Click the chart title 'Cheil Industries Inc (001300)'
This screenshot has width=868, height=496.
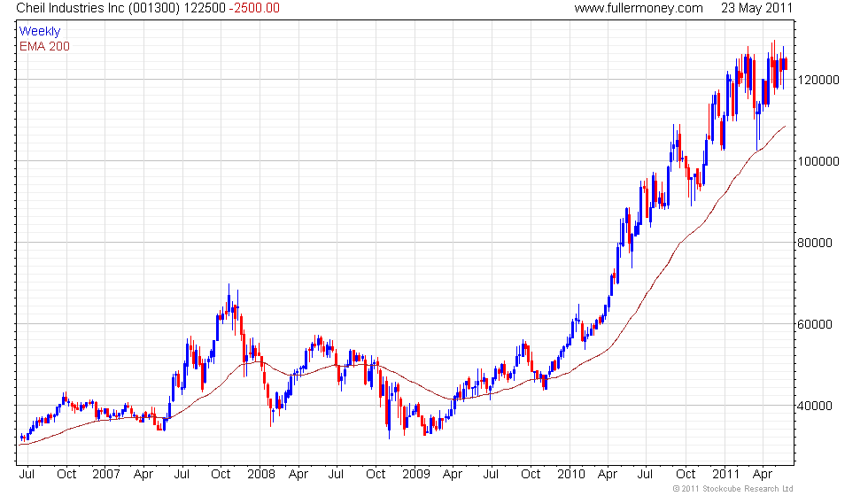pyautogui.click(x=98, y=8)
